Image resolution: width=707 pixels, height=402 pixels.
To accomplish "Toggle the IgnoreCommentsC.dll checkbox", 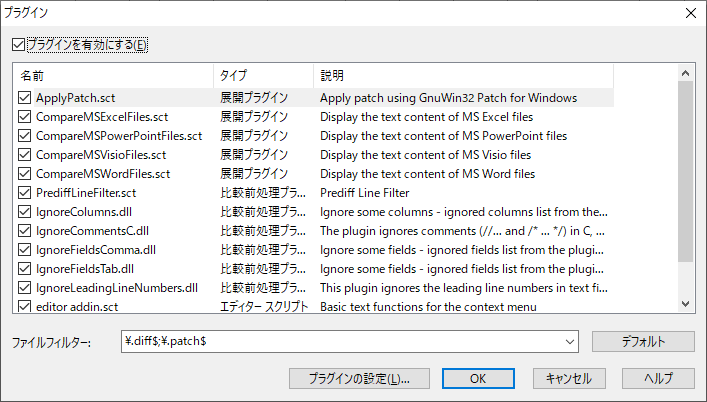I will [x=24, y=231].
